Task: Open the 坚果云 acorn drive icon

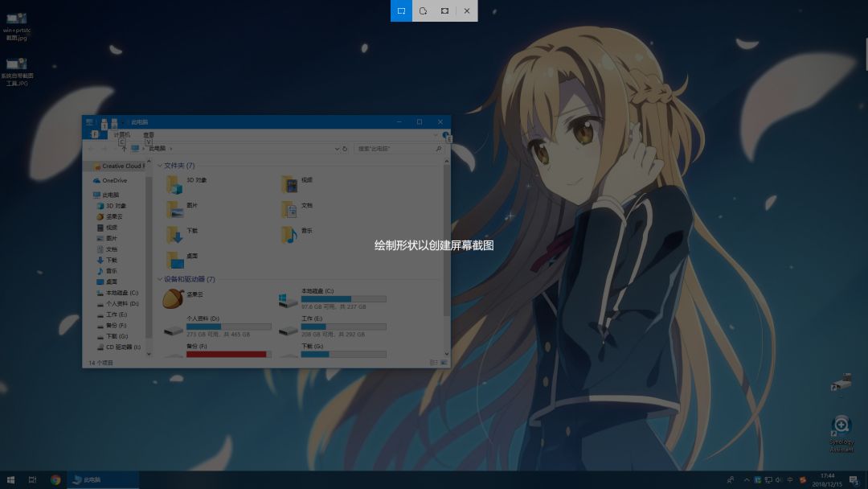Action: click(174, 298)
